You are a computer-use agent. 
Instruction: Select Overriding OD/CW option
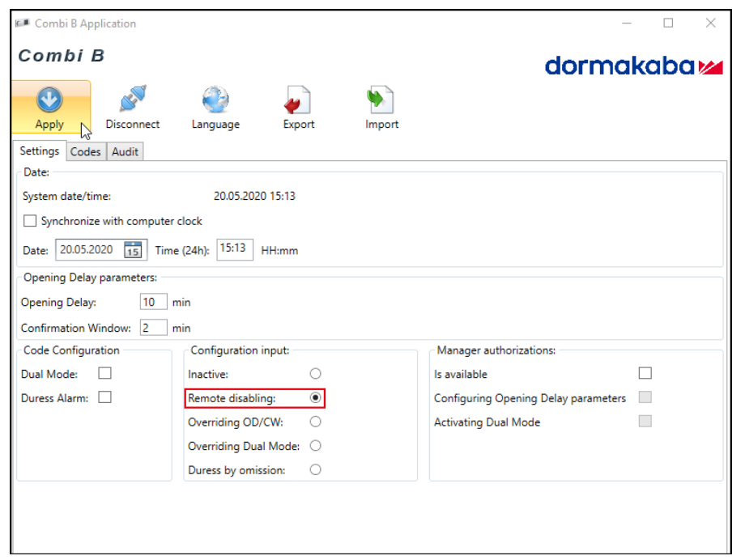(x=315, y=422)
